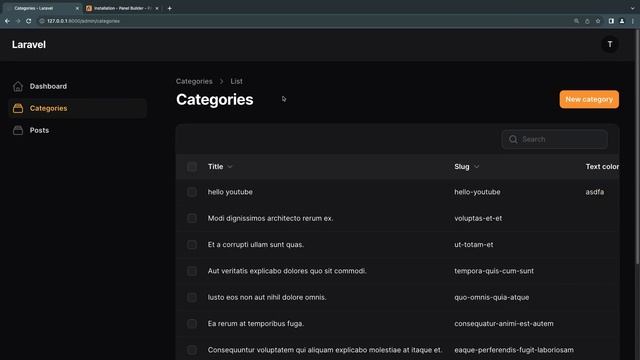Image resolution: width=640 pixels, height=360 pixels.
Task: Open the Posts sidebar icon
Action: click(x=18, y=130)
